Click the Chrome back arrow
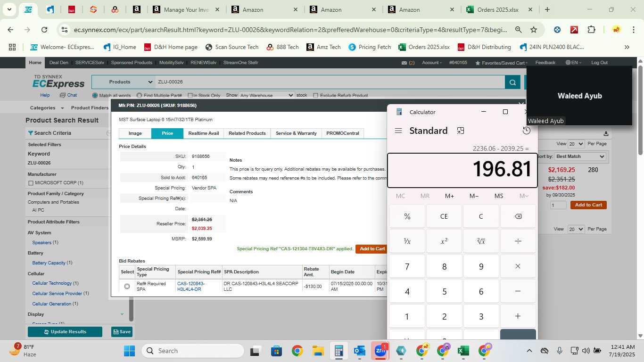 point(10,30)
